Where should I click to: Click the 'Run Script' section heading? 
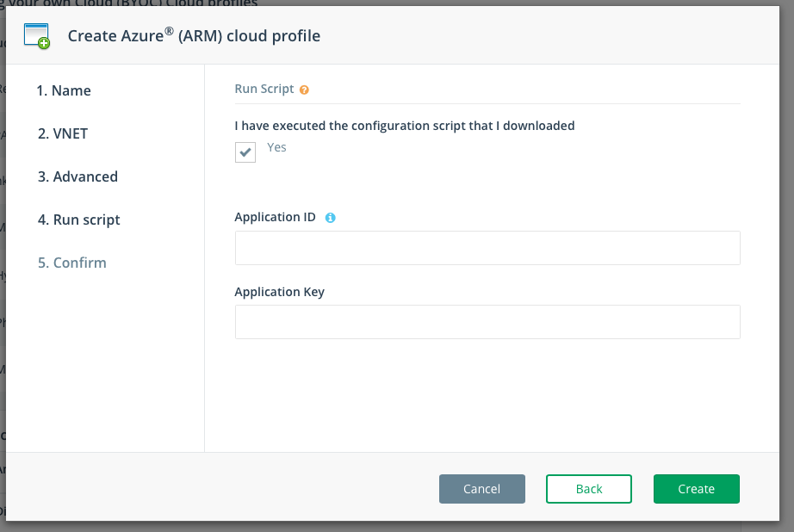point(264,89)
